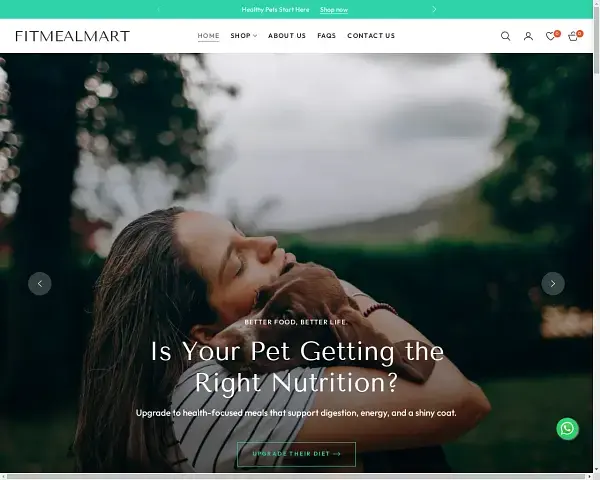600x480 pixels.
Task: Open the wishlist heart icon
Action: pos(551,36)
